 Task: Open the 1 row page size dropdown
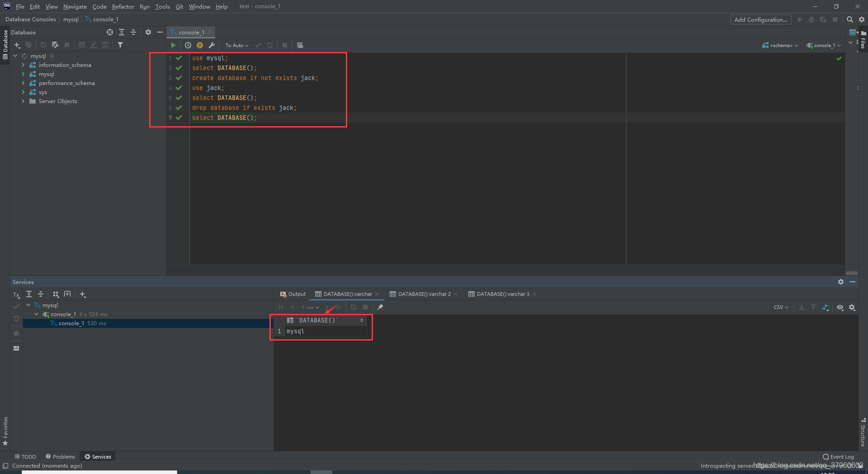point(310,307)
